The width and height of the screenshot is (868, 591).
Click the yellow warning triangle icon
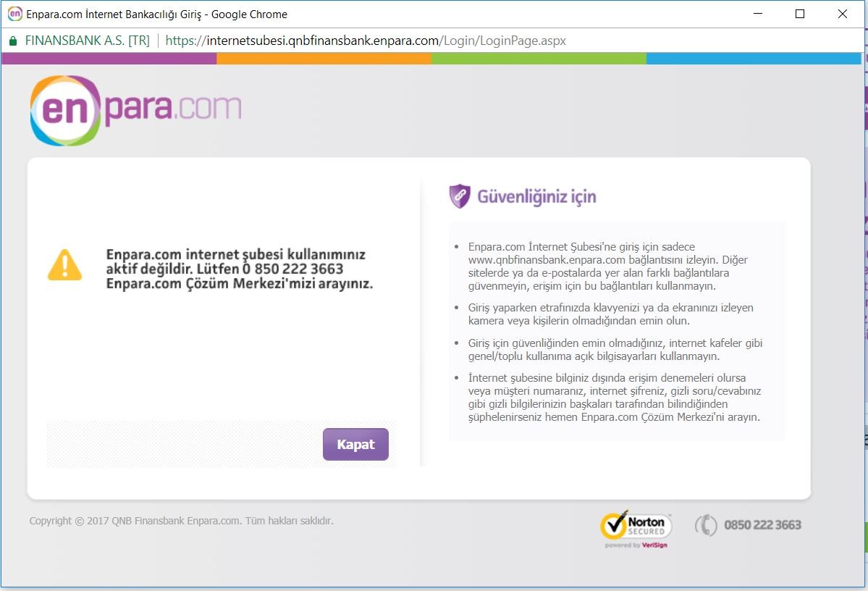pos(64,265)
